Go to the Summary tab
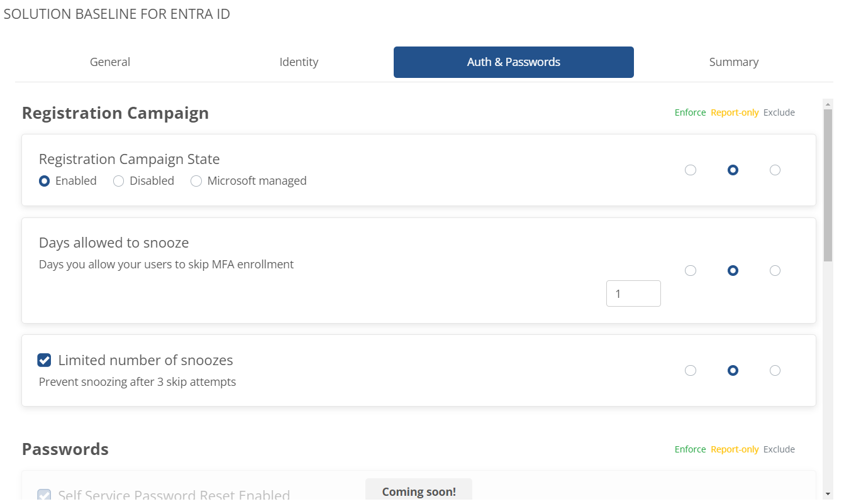This screenshot has width=844, height=504. (734, 62)
